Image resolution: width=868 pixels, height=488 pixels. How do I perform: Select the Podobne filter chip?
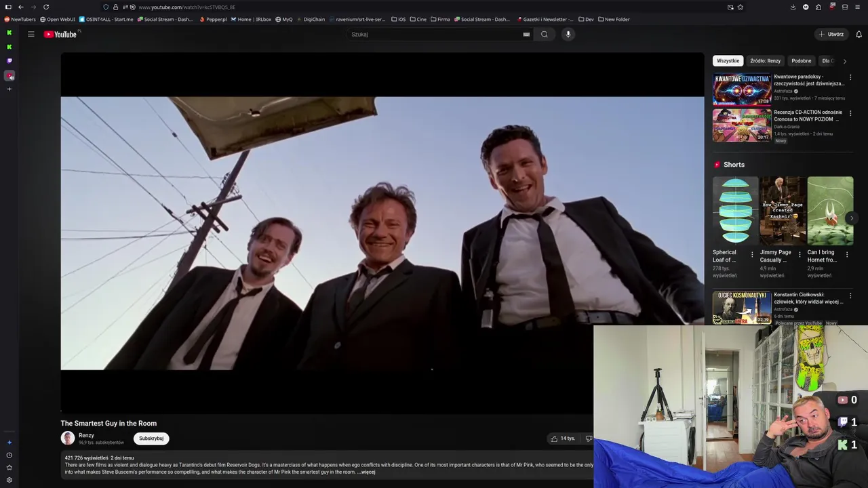pyautogui.click(x=801, y=60)
